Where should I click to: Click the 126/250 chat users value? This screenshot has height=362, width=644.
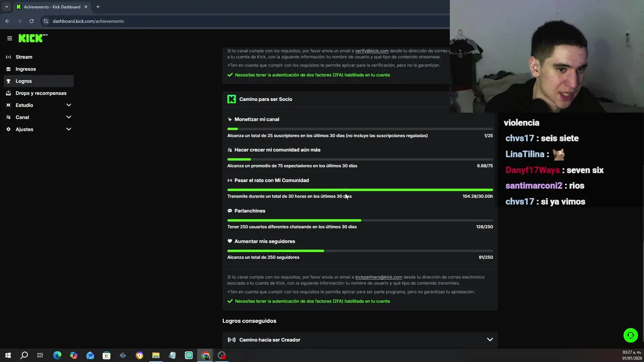coord(485,227)
